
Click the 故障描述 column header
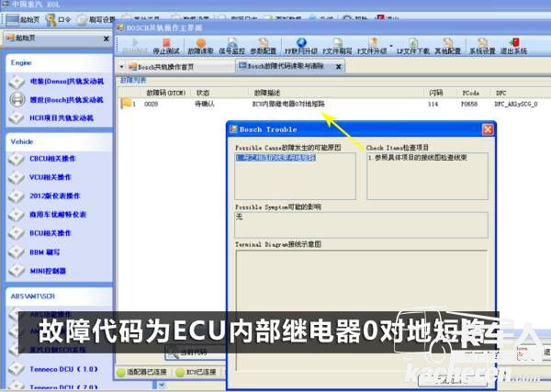(266, 92)
